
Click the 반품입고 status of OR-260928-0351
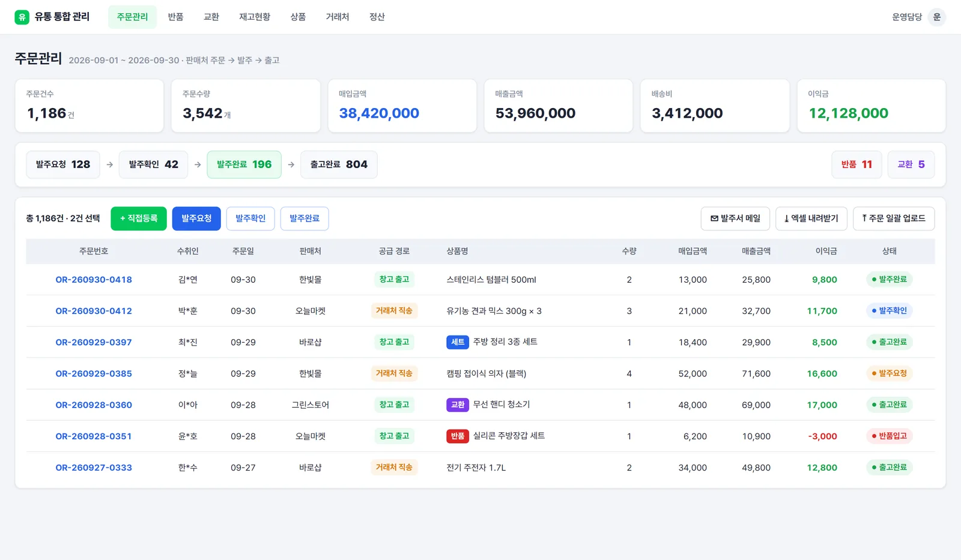[x=890, y=436]
